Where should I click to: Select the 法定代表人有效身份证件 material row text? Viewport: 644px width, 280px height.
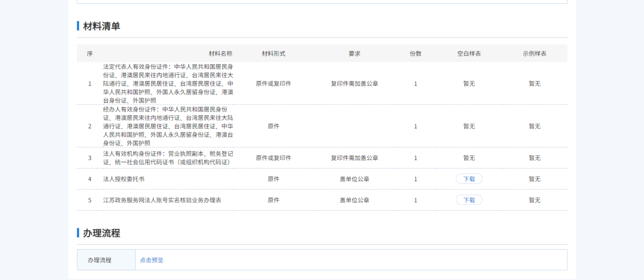tap(168, 83)
